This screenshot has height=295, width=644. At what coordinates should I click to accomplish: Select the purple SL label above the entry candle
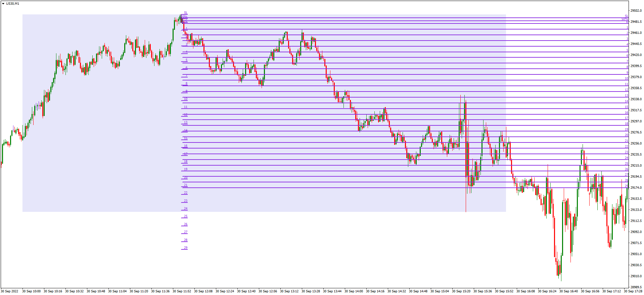pyautogui.click(x=186, y=13)
